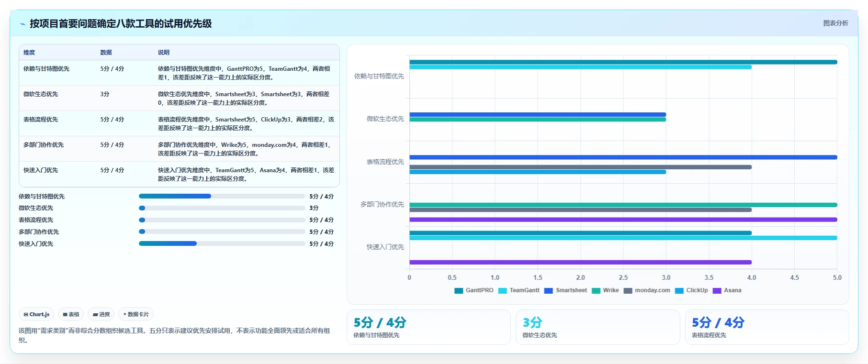Screen dimensions: 868x364
Task: Open the 依赖与甘特图优先 data card
Action: tap(428, 327)
